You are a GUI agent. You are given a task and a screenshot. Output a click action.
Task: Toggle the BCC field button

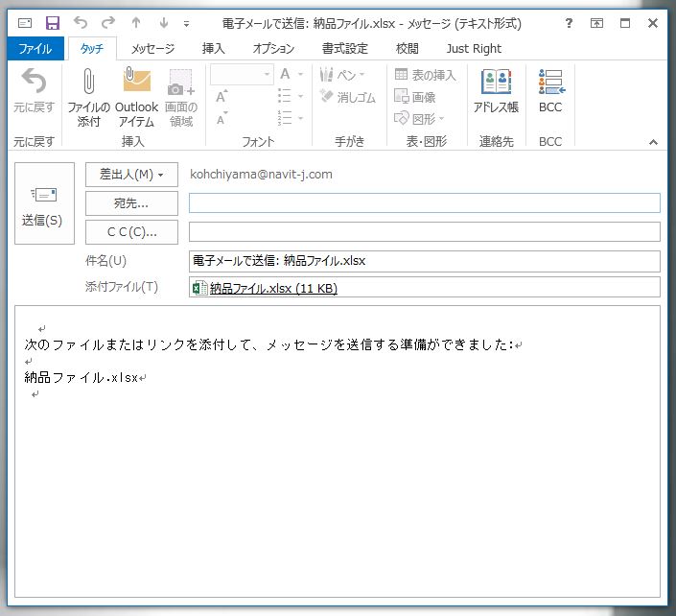click(x=550, y=90)
